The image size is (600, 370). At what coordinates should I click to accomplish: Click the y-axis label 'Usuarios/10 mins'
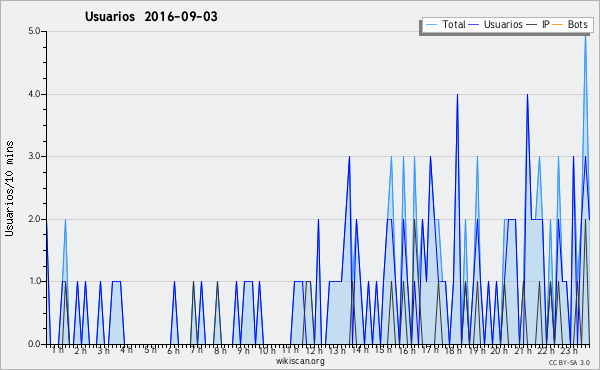pos(9,188)
